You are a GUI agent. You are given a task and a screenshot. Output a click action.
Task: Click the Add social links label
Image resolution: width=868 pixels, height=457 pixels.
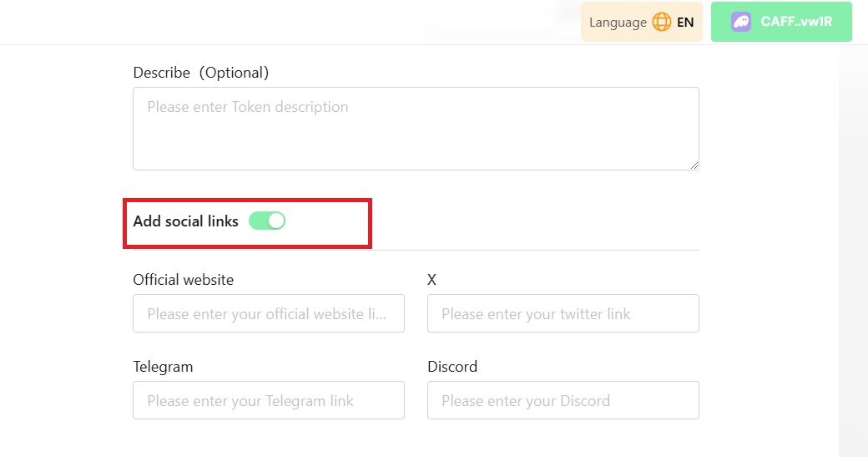pyautogui.click(x=185, y=221)
